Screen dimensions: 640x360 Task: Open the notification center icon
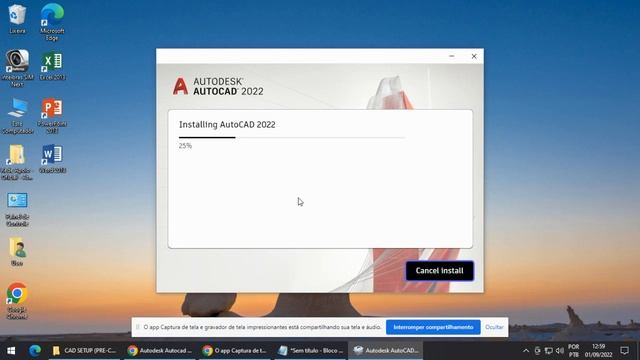pyautogui.click(x=624, y=351)
